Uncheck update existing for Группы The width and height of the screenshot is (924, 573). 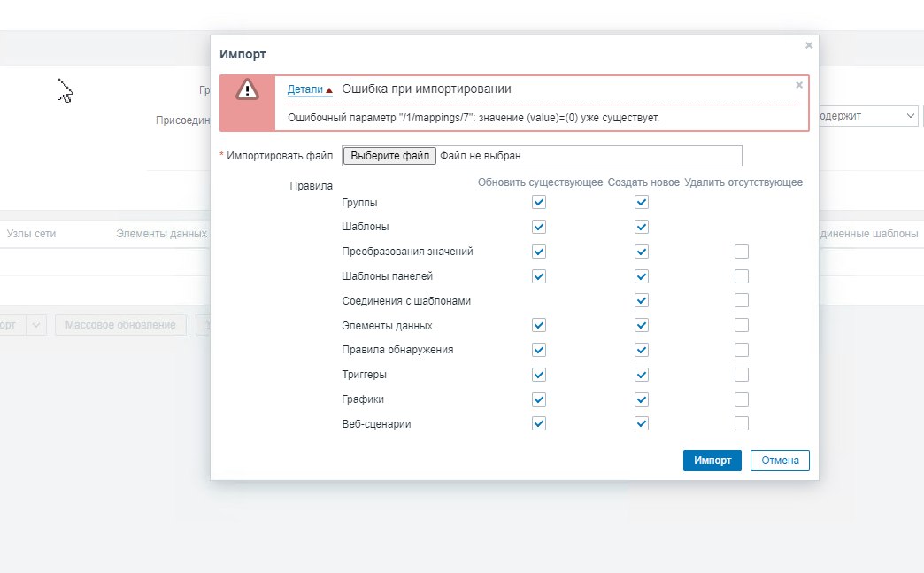click(539, 203)
